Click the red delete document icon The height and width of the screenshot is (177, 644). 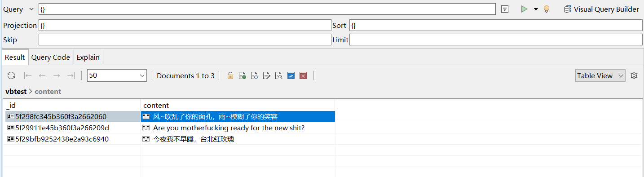[x=303, y=76]
